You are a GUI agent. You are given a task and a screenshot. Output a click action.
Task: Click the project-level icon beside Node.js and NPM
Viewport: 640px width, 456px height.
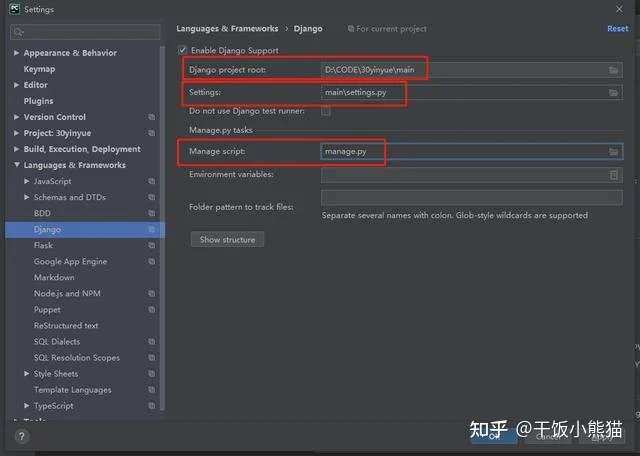pyautogui.click(x=151, y=294)
